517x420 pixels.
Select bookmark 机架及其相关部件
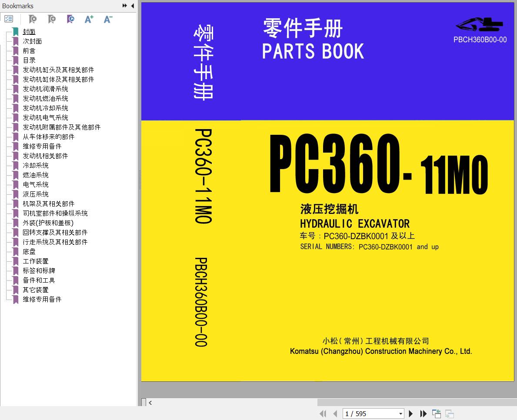pyautogui.click(x=48, y=204)
